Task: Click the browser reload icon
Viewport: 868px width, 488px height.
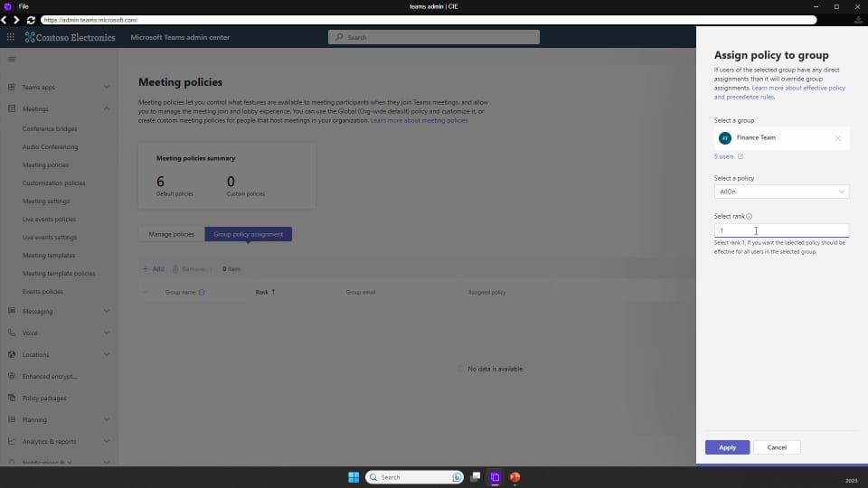Action: pos(31,20)
